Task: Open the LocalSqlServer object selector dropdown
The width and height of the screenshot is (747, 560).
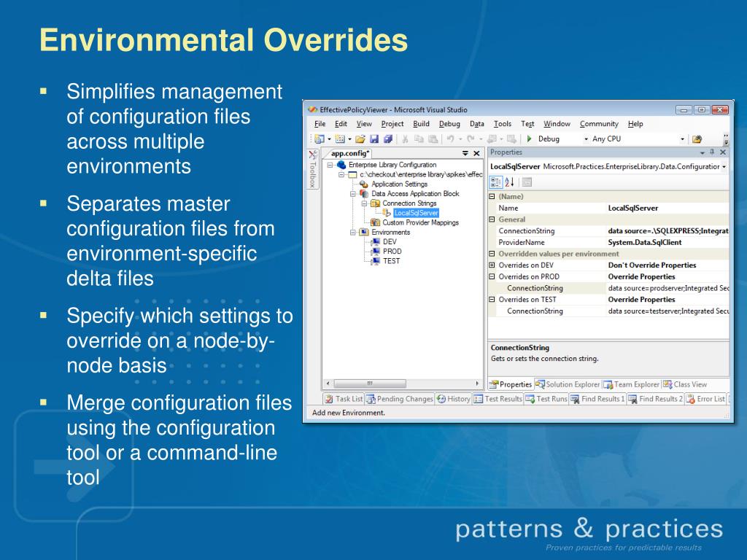Action: (x=724, y=167)
